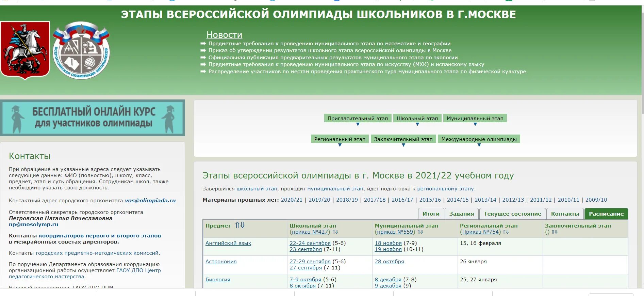Expand the Международные олимпиады menu
The width and height of the screenshot is (644, 296).
click(479, 139)
